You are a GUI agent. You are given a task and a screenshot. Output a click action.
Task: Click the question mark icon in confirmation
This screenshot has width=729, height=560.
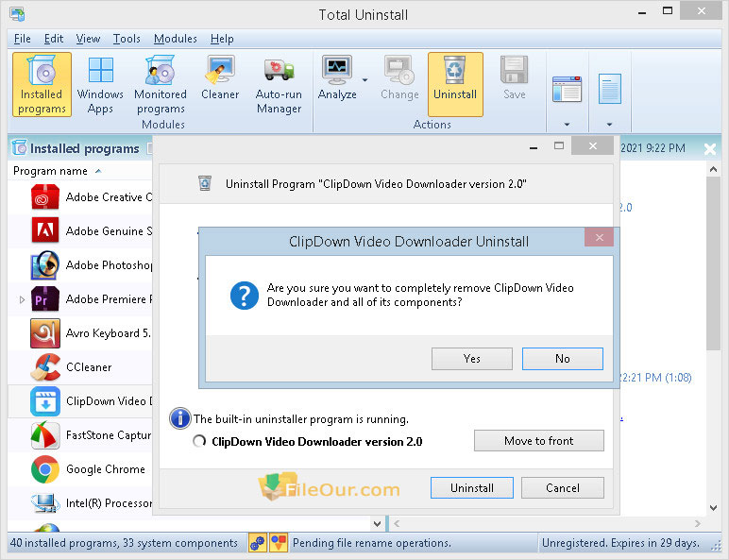[x=244, y=296]
